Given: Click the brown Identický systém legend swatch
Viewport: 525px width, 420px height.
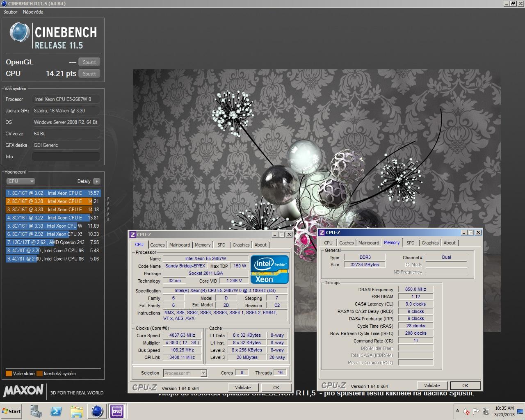Looking at the screenshot, I should tap(39, 374).
